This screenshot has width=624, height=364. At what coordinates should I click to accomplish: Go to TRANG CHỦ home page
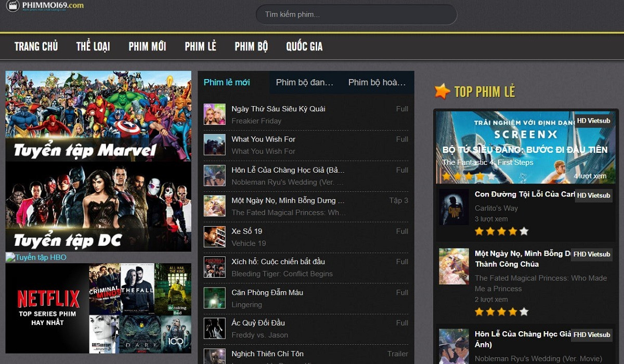36,46
